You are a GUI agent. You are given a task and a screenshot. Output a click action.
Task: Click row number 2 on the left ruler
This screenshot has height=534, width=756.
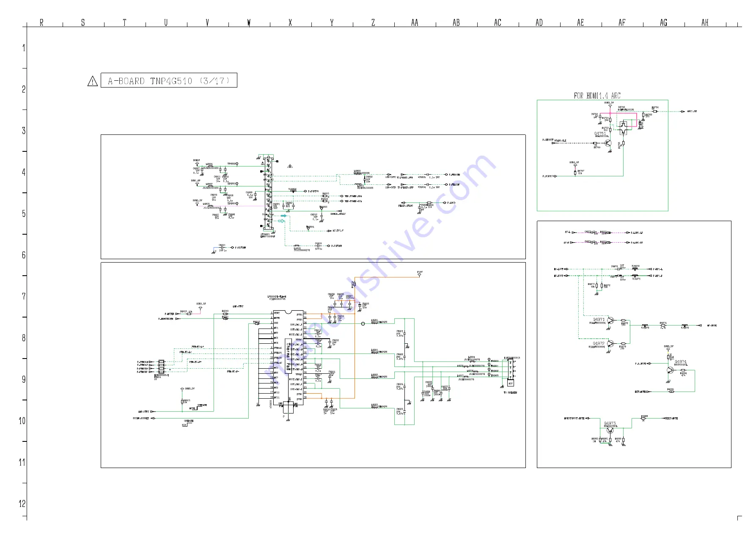[24, 89]
